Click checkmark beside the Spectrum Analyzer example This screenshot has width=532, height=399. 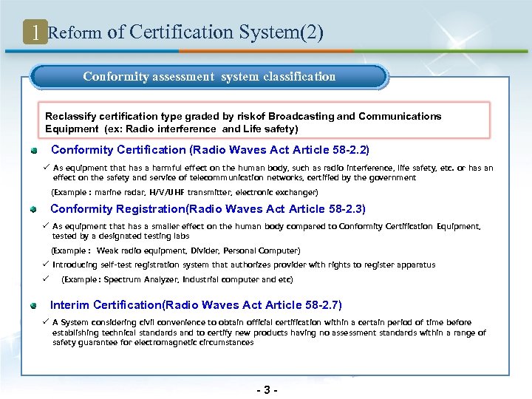[x=46, y=279]
